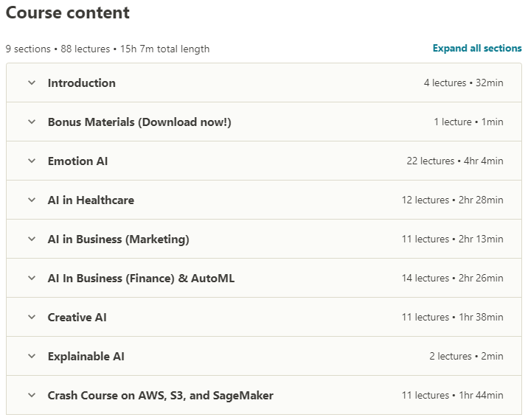Expand the Emotion AI section chevron
528x420 pixels.
[32, 161]
